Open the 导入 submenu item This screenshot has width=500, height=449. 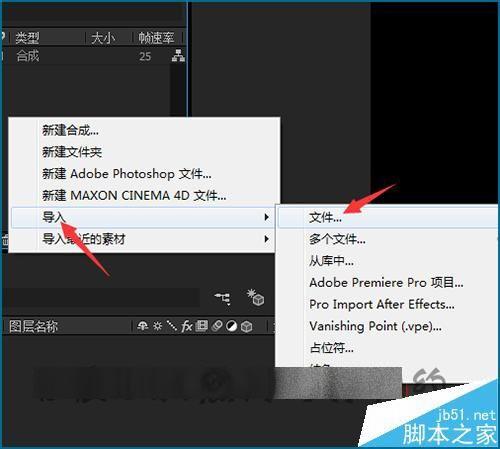coord(143,217)
